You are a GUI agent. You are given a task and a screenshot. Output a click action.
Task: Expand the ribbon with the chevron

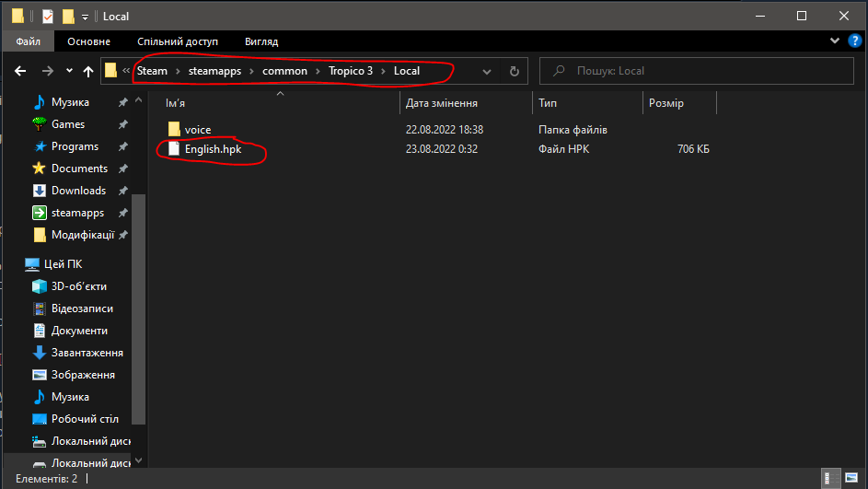click(x=834, y=41)
